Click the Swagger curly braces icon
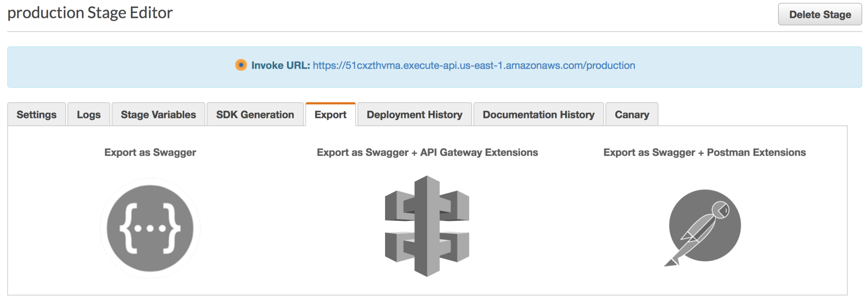Screen dimensions: 868x298 150,228
